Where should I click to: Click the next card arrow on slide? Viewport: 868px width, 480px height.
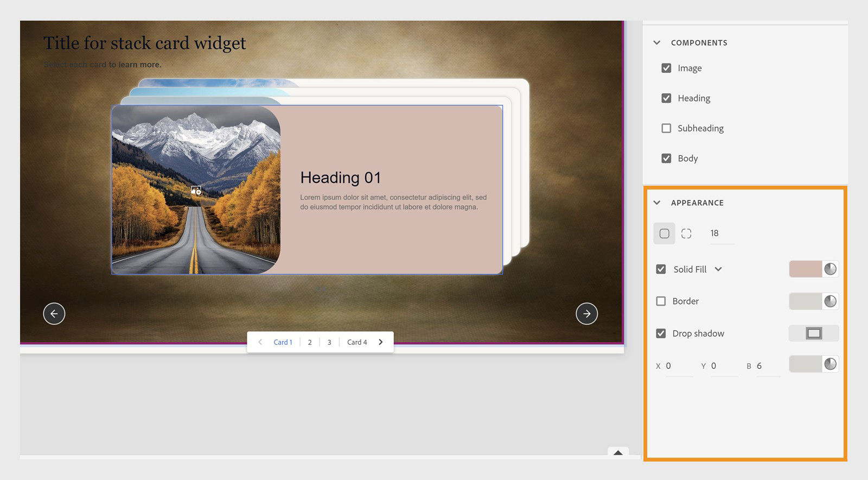tap(586, 313)
